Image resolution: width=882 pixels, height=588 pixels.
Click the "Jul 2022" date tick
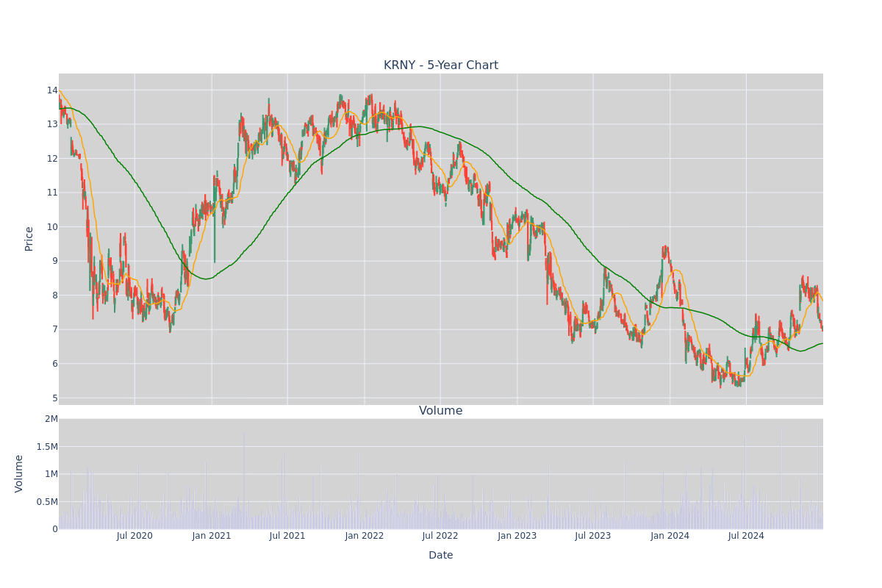(x=440, y=536)
